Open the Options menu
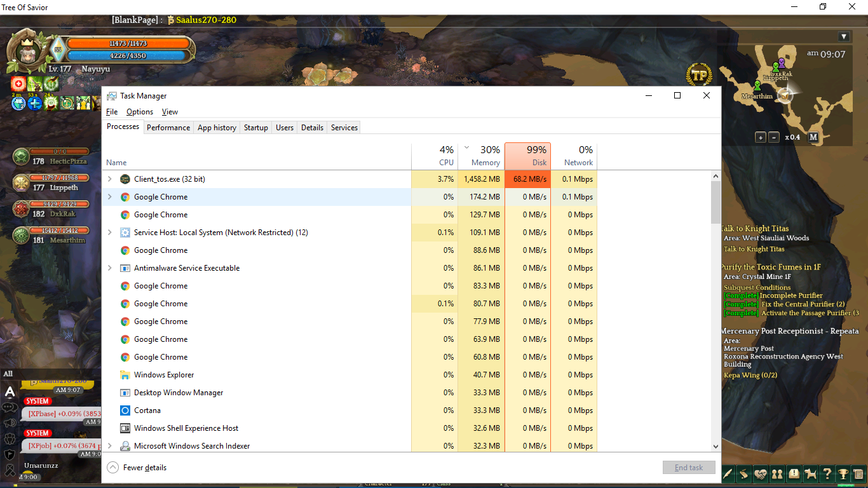868x488 pixels. point(139,112)
